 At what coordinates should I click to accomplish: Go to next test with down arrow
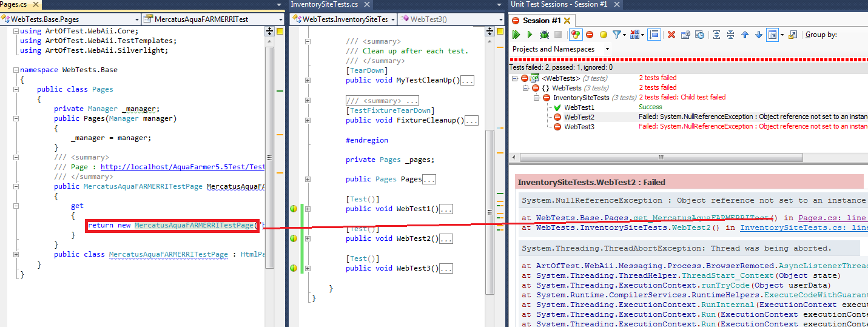pyautogui.click(x=759, y=35)
